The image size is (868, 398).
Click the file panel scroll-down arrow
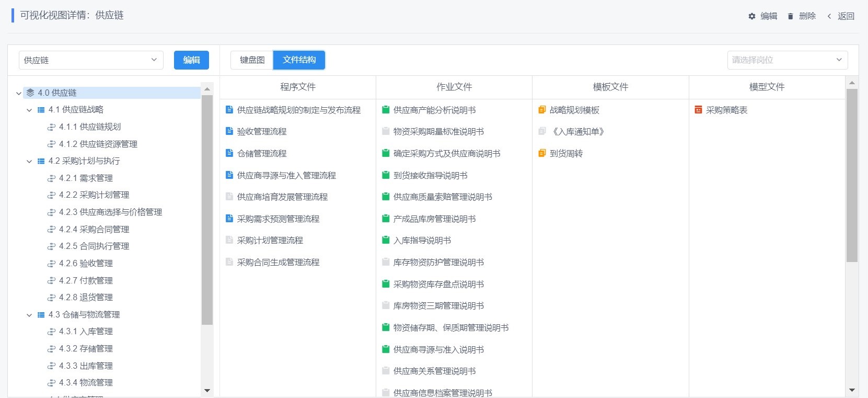[x=852, y=390]
